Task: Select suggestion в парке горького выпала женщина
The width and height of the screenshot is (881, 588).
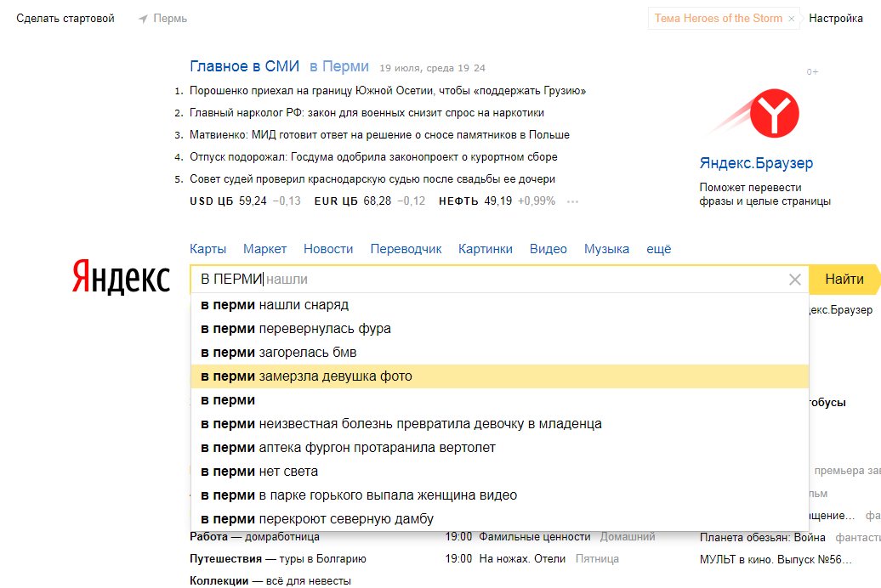Action: 499,495
